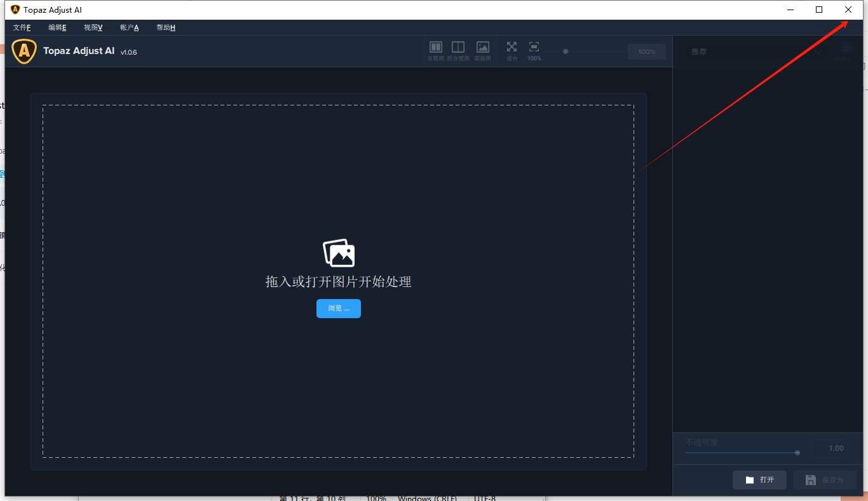Click the 保存为 save-as button

coord(824,480)
